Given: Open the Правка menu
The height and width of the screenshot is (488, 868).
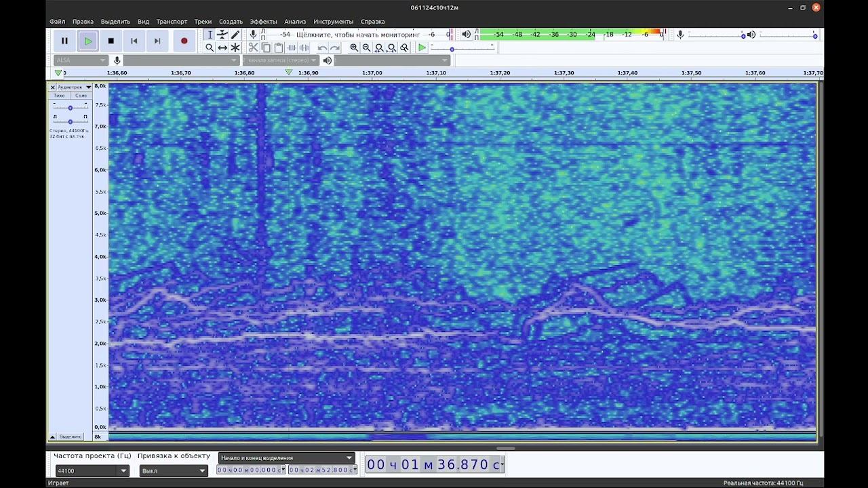Looking at the screenshot, I should (83, 22).
